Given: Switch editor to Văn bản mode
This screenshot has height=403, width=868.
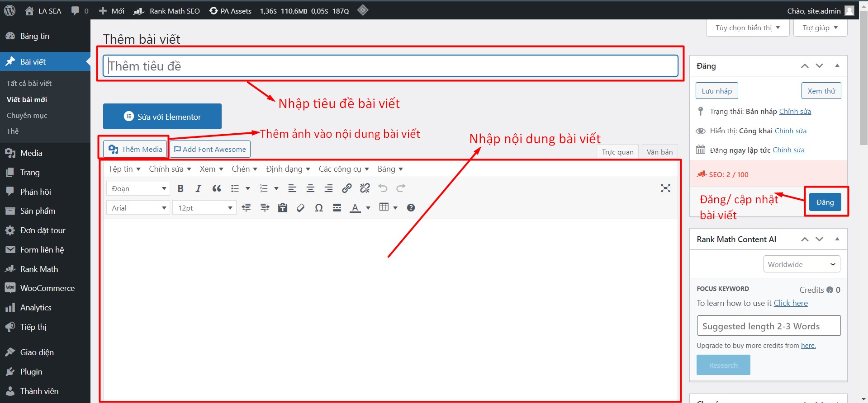Looking at the screenshot, I should point(659,152).
